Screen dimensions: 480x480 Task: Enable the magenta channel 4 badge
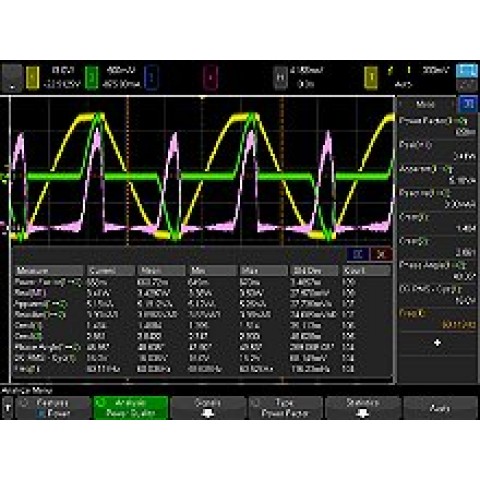(210, 78)
